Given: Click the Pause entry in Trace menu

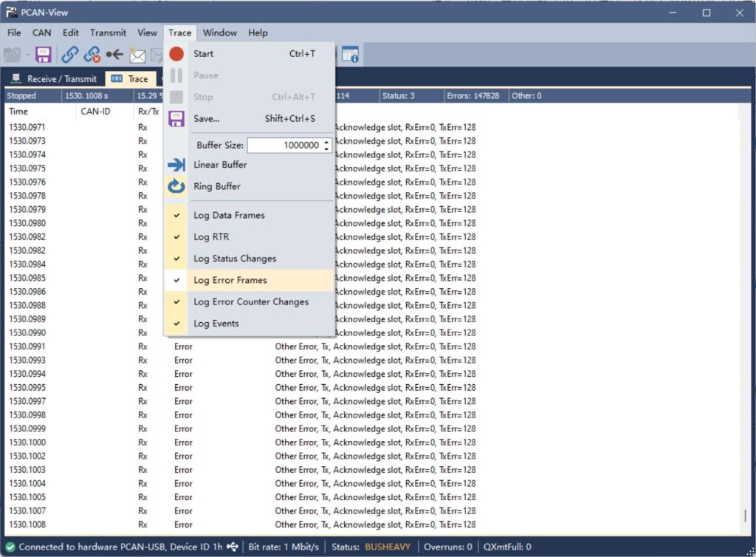Looking at the screenshot, I should 250,75.
